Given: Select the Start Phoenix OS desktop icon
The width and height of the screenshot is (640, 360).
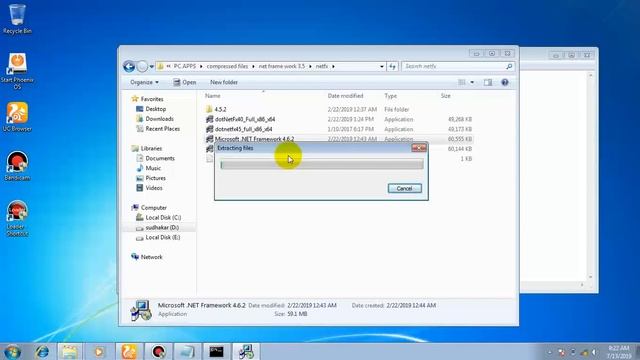Looking at the screenshot, I should tap(17, 71).
